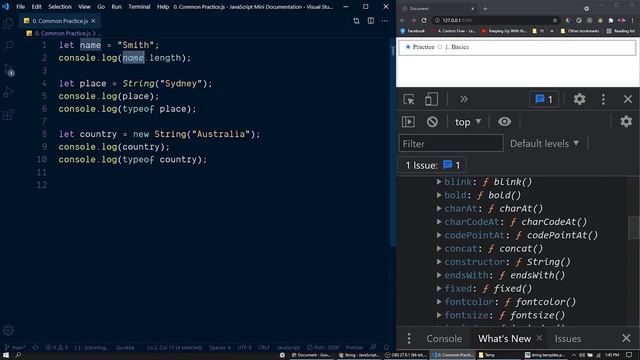Click the Windows Start button

click(6, 355)
